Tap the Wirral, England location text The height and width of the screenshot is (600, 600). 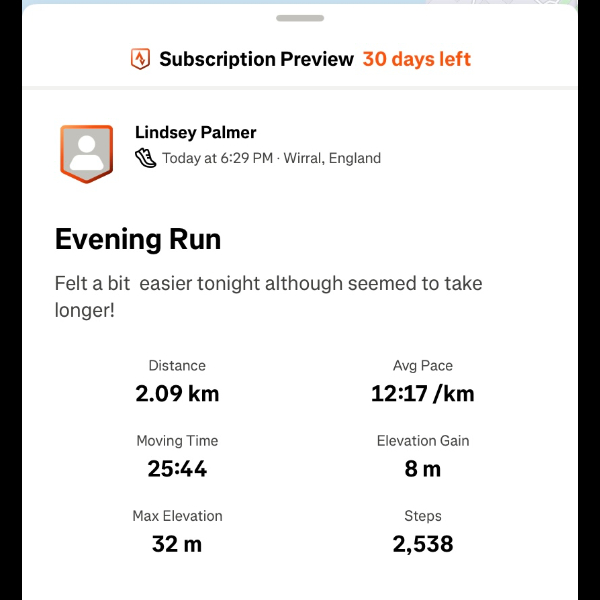[332, 158]
